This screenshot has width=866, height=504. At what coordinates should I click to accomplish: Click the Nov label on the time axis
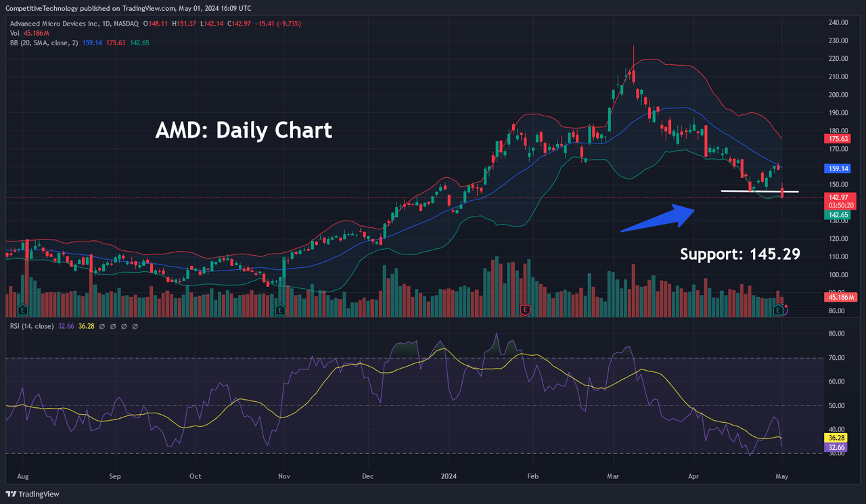coord(284,476)
